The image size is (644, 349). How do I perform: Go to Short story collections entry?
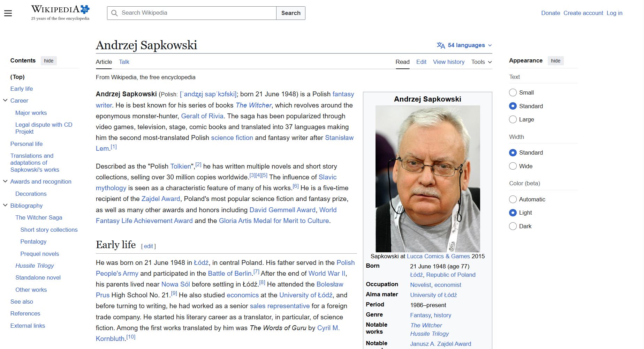click(49, 230)
